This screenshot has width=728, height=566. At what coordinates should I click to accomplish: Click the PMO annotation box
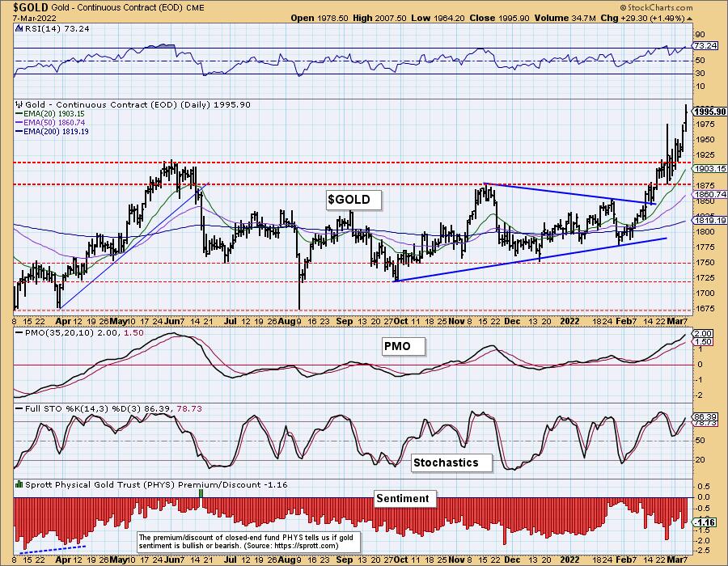pos(404,347)
